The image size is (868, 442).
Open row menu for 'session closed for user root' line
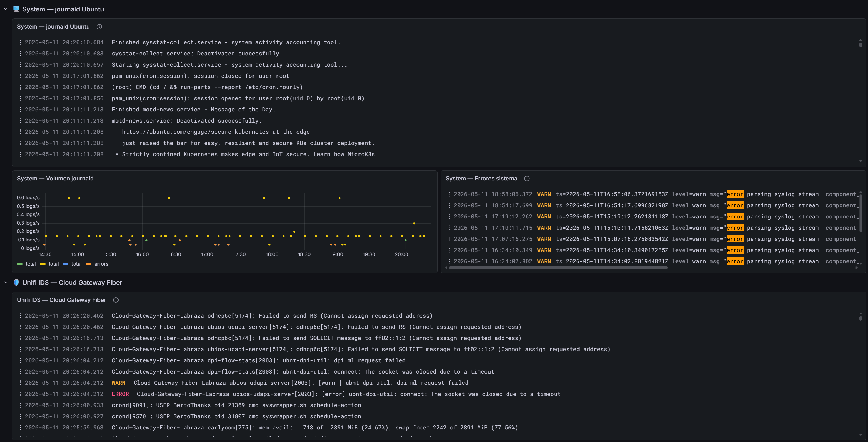point(20,76)
